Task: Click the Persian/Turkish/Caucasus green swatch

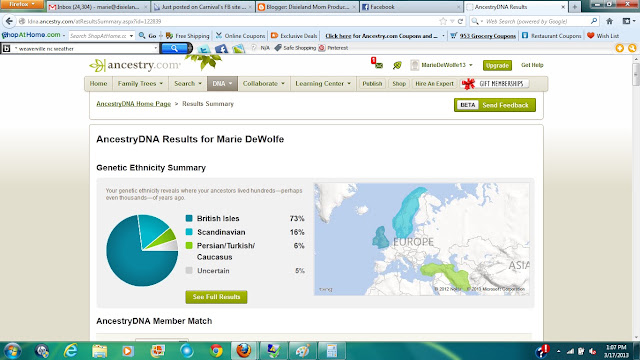Action: pyautogui.click(x=189, y=246)
